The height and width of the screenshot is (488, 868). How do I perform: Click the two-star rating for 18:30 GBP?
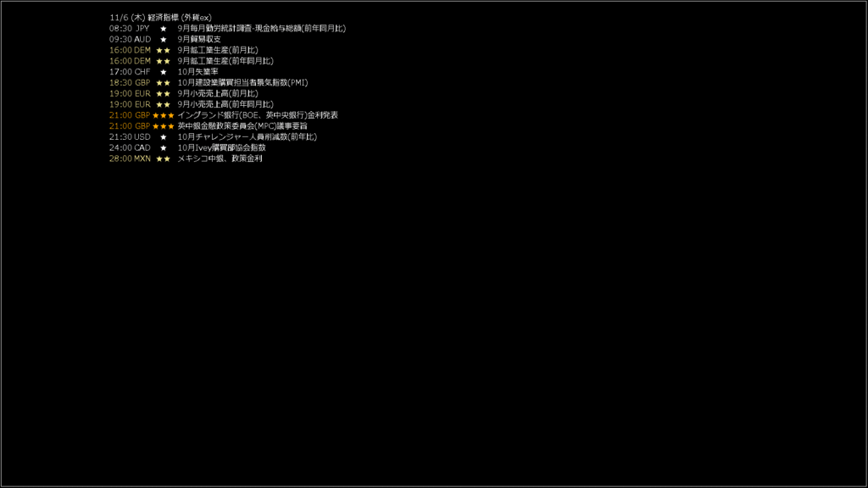[x=164, y=83]
